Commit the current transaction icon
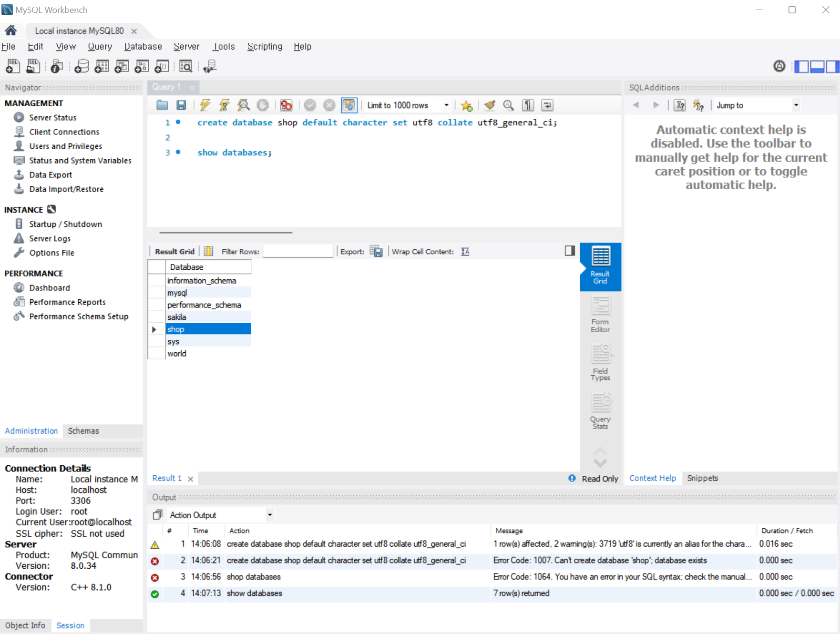This screenshot has height=634, width=840. tap(310, 105)
